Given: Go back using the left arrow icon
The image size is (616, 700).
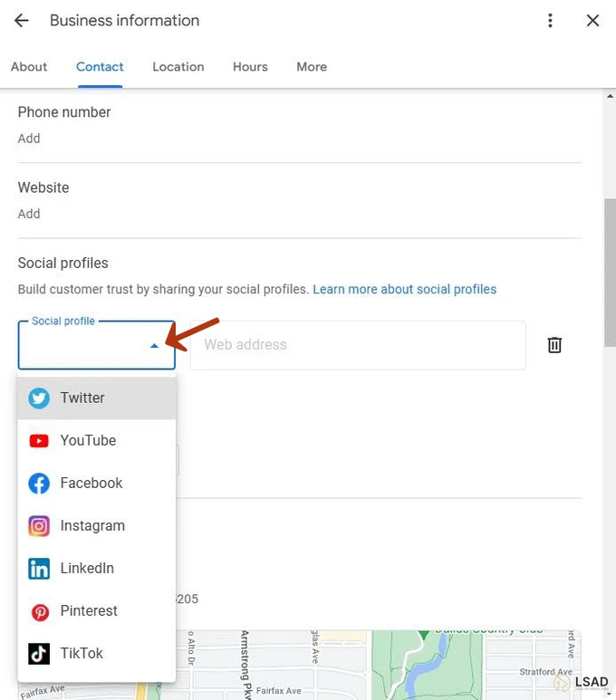Looking at the screenshot, I should pyautogui.click(x=21, y=21).
